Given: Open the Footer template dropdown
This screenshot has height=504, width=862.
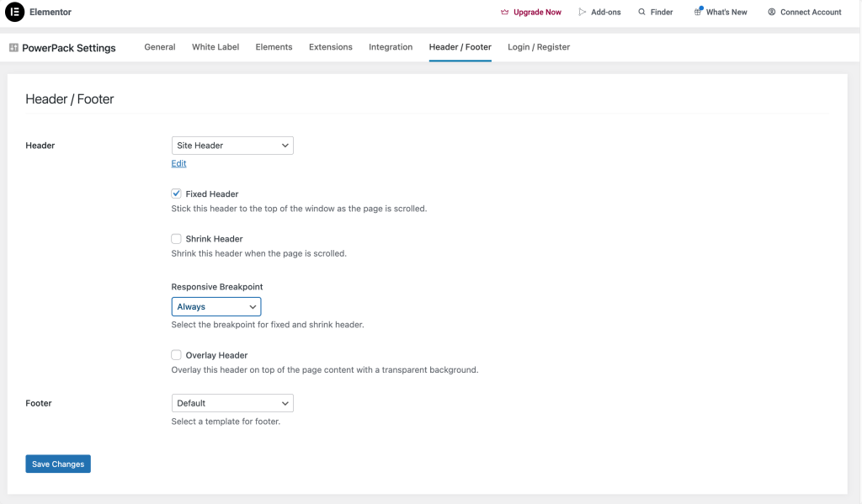Looking at the screenshot, I should [x=232, y=403].
